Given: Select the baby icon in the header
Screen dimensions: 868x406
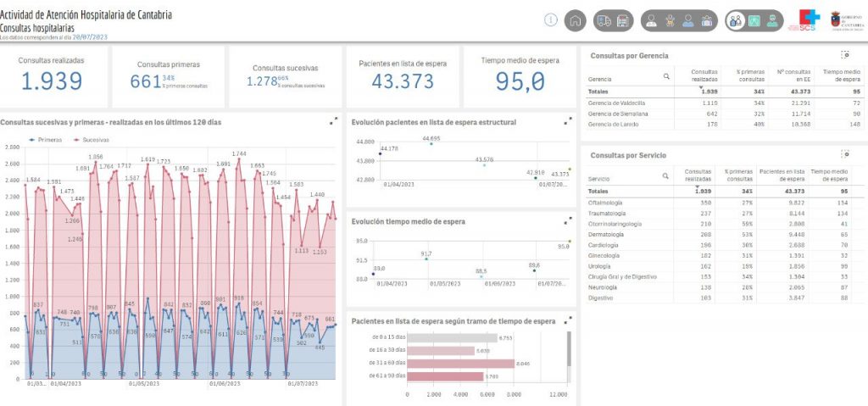Looking at the screenshot, I should [670, 20].
